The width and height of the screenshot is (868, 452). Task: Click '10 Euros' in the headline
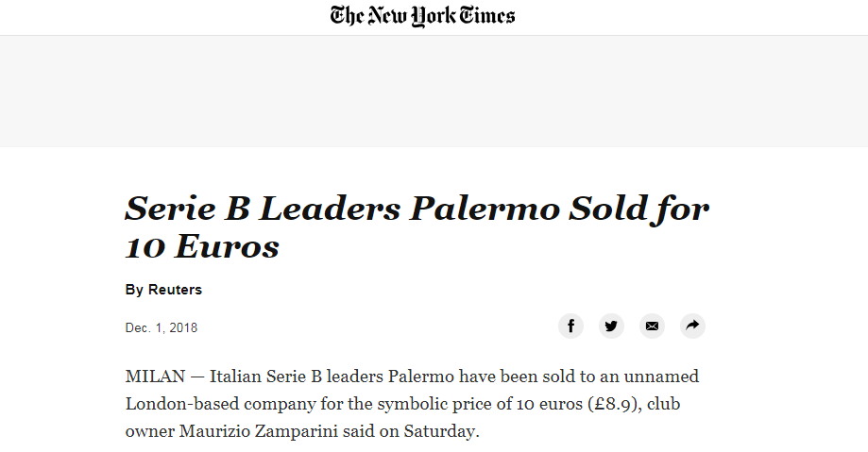(202, 246)
